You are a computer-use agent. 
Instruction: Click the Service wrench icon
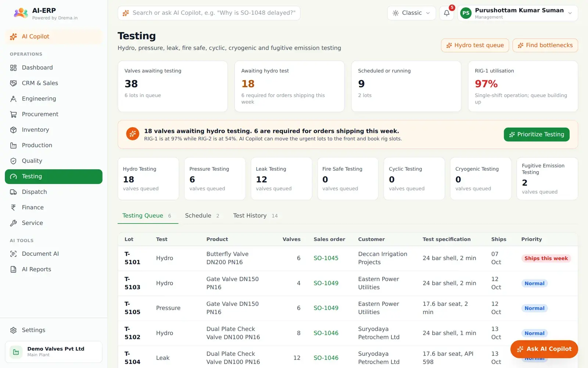click(x=14, y=223)
